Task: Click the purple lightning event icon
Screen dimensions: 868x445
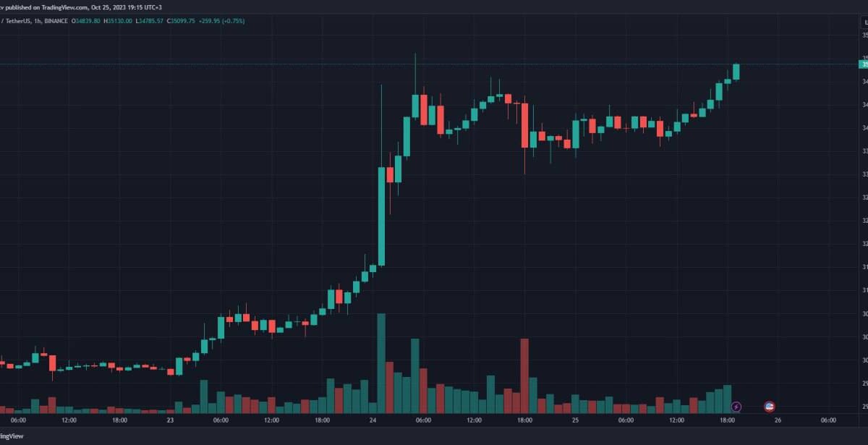Action: click(736, 407)
